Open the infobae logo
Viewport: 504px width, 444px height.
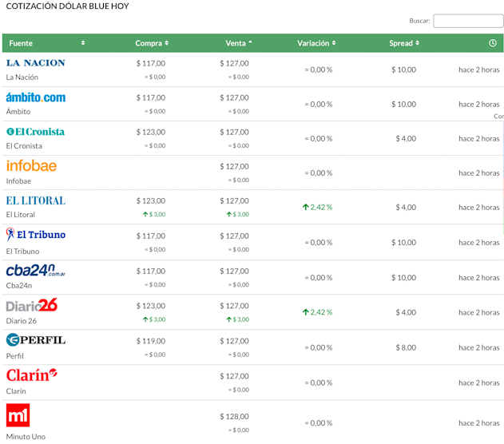pos(31,166)
